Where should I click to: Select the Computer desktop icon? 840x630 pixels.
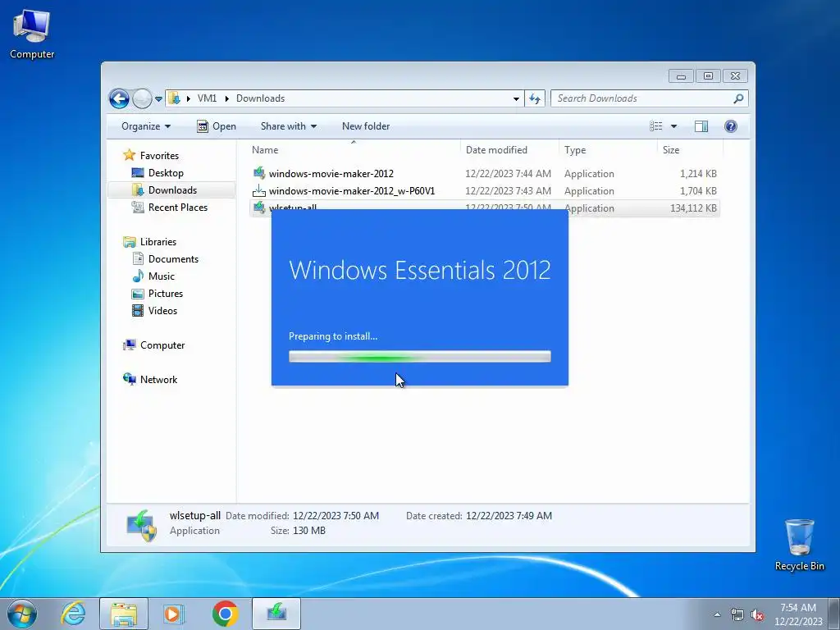(x=32, y=34)
